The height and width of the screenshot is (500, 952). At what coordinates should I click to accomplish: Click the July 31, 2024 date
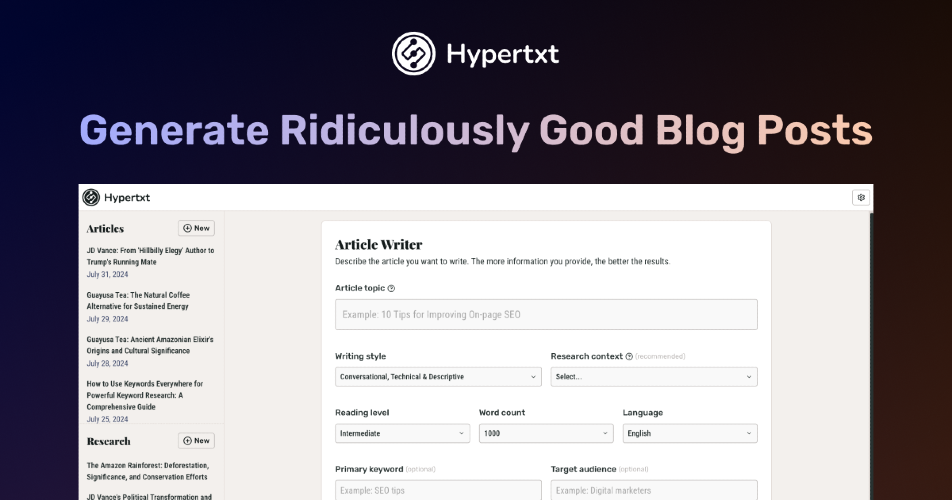click(x=107, y=274)
